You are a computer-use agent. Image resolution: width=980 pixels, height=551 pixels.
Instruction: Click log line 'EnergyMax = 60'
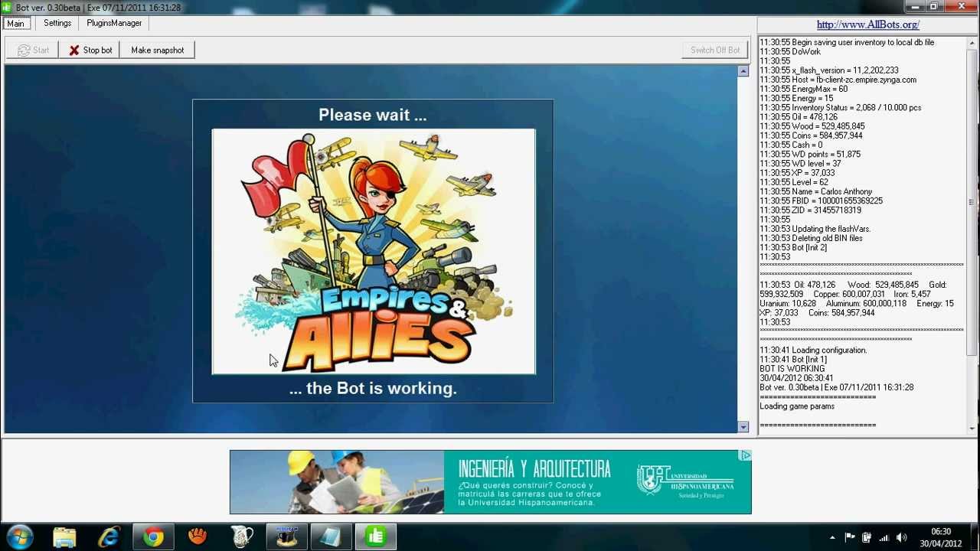tap(804, 89)
